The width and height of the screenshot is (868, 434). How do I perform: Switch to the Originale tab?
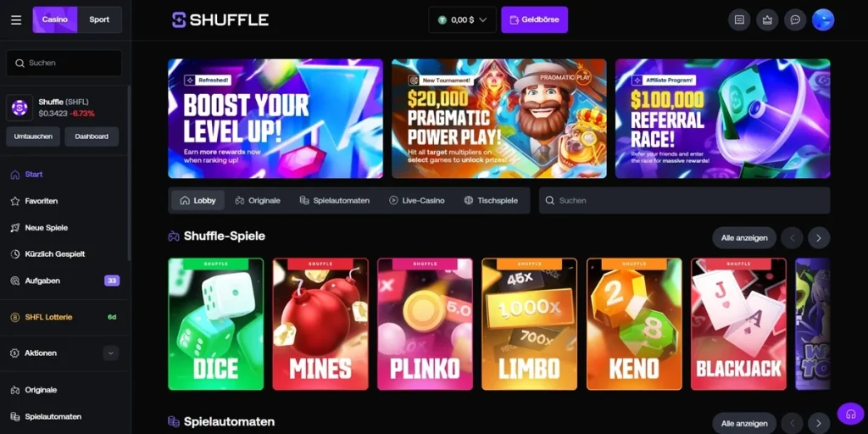(258, 200)
